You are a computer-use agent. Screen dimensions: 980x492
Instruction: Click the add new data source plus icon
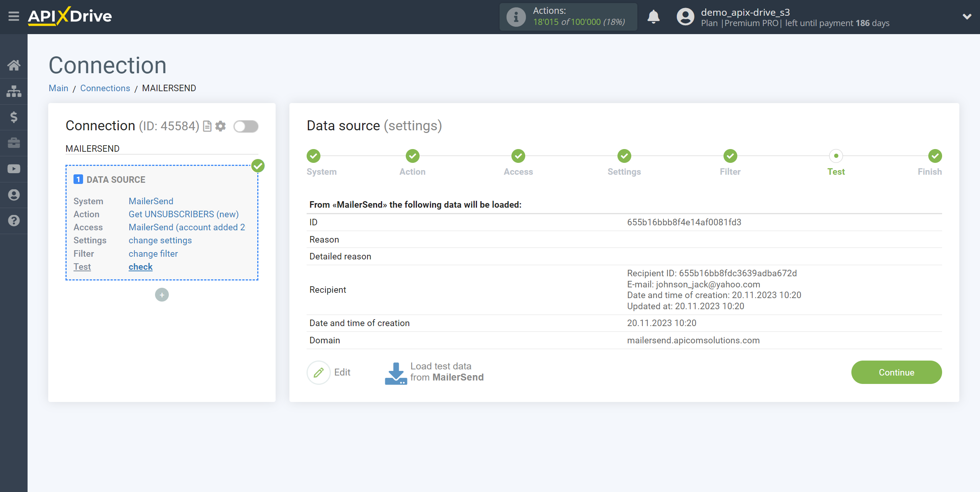[x=162, y=294]
